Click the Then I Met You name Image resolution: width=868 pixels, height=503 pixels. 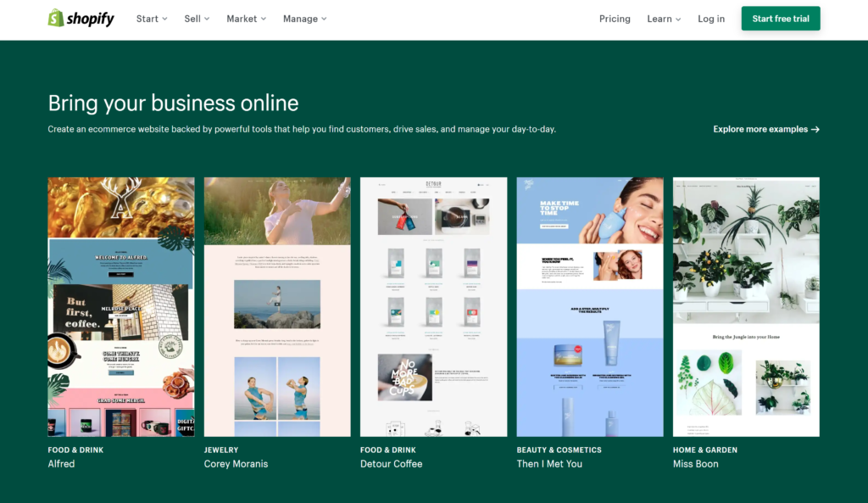click(549, 464)
